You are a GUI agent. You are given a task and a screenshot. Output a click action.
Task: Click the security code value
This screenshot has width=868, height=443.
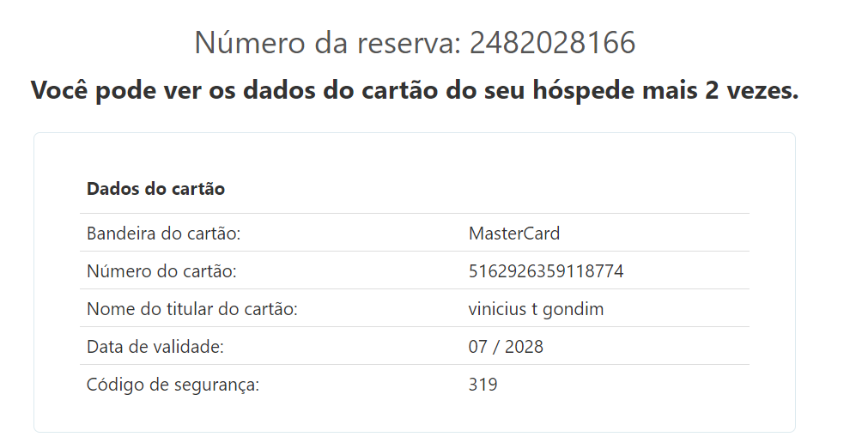coord(483,385)
